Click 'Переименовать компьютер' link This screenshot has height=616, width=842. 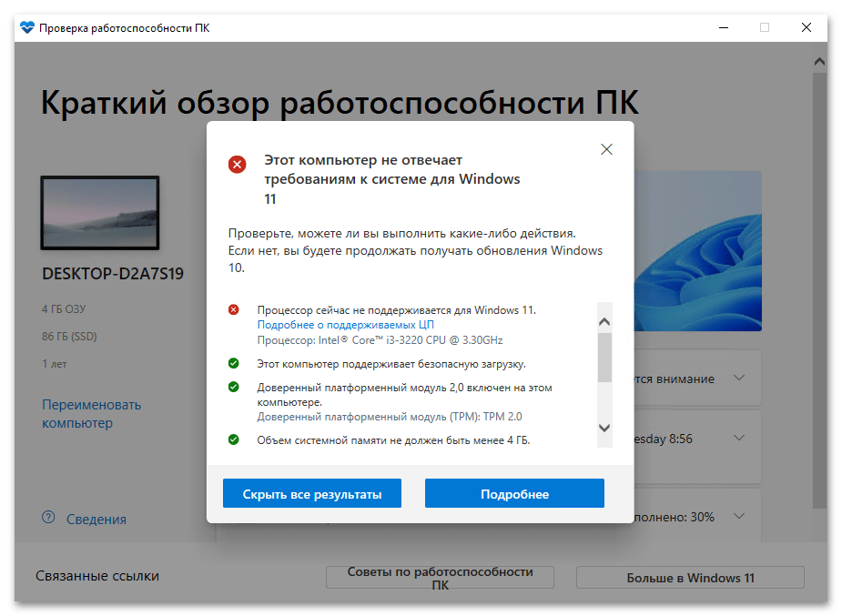tap(91, 414)
